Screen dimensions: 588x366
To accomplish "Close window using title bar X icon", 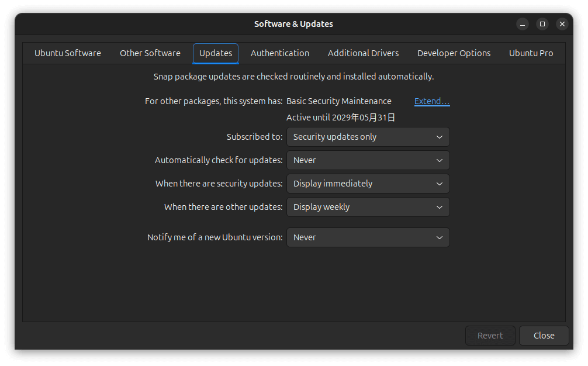I will click(562, 24).
